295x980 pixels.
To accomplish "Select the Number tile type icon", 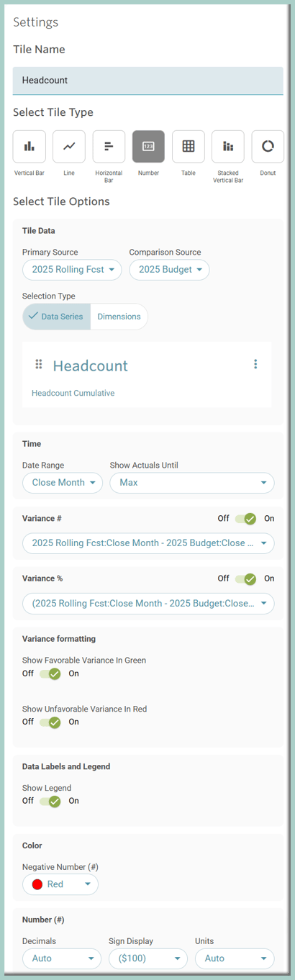I will tap(148, 147).
